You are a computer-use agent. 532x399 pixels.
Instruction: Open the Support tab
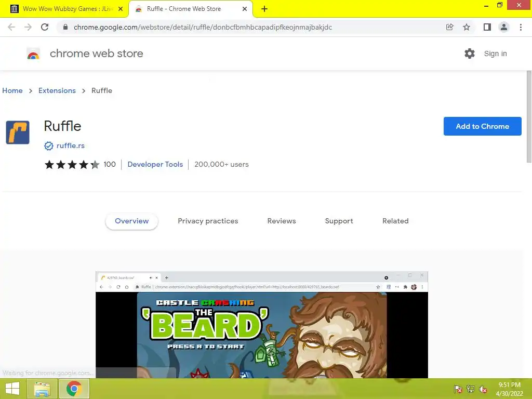point(339,221)
